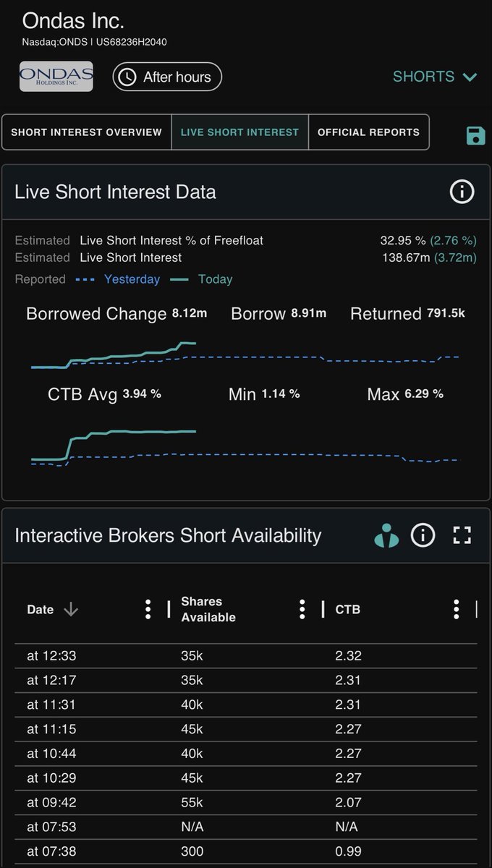Click the 55k shares available cell
The width and height of the screenshot is (492, 868).
192,802
